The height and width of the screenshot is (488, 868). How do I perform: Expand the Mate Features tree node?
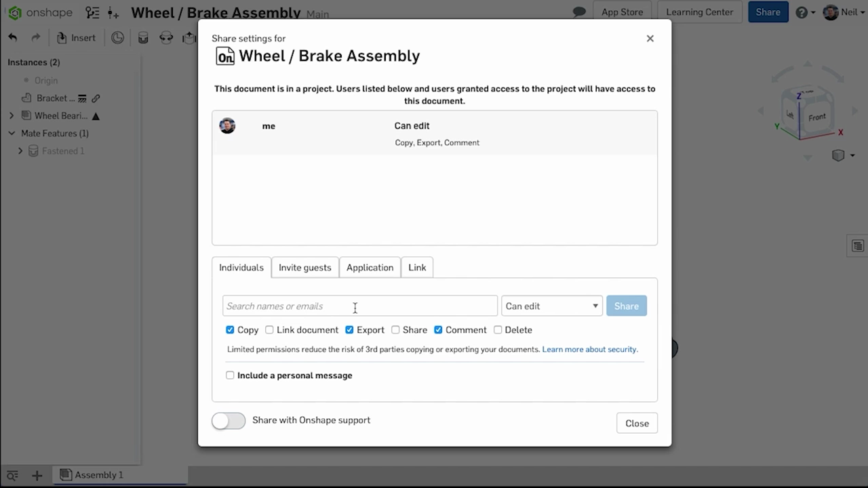click(x=12, y=134)
